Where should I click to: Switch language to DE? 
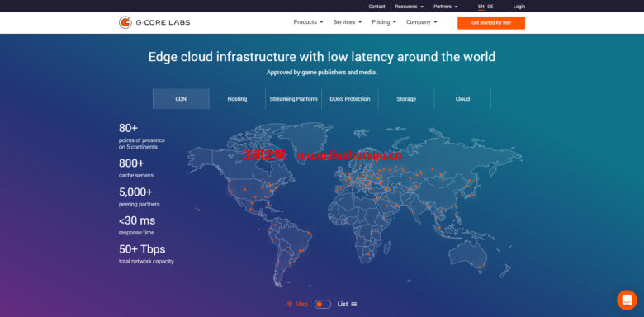click(490, 7)
